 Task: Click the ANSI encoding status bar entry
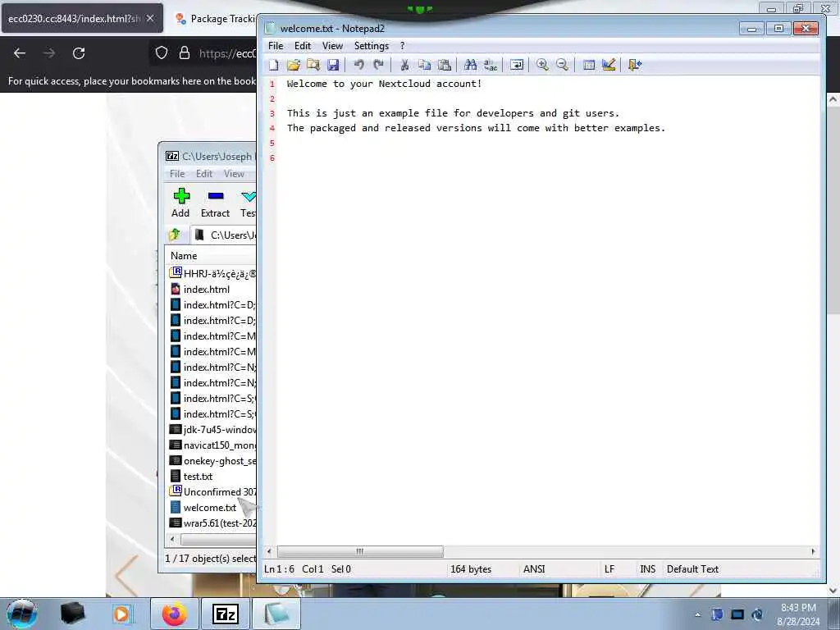pyautogui.click(x=534, y=569)
